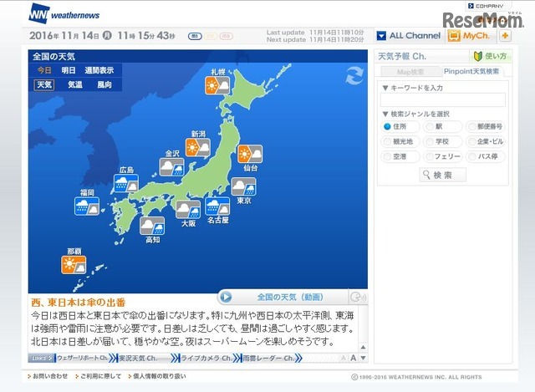This screenshot has width=535, height=392.
Task: Open the Pinpoint天気検索 tab
Action: pos(471,71)
